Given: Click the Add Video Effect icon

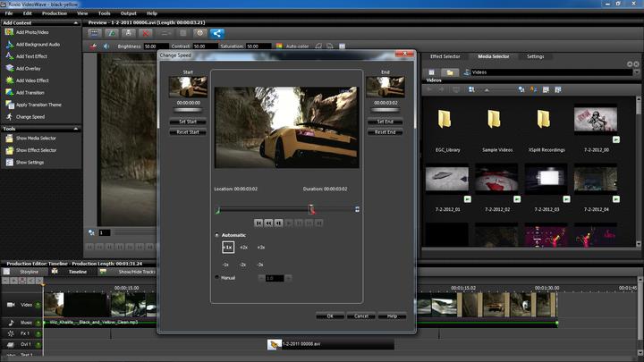Looking at the screenshot, I should coord(9,80).
